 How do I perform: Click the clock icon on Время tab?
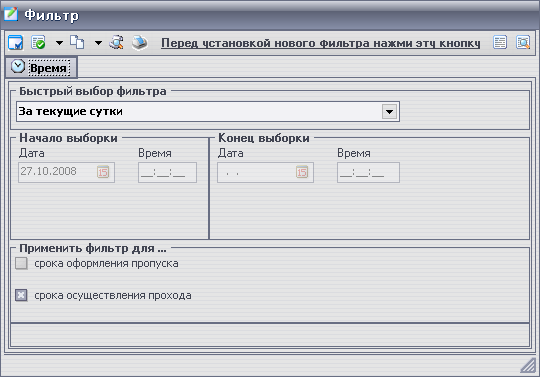18,66
